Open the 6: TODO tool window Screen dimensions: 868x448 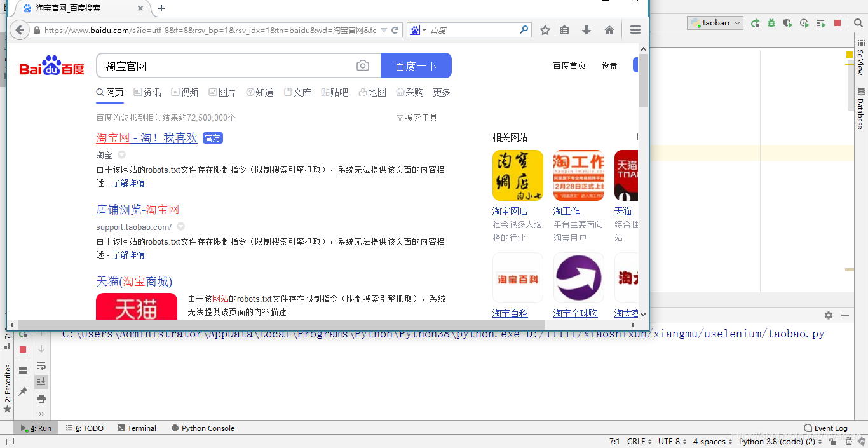point(85,428)
